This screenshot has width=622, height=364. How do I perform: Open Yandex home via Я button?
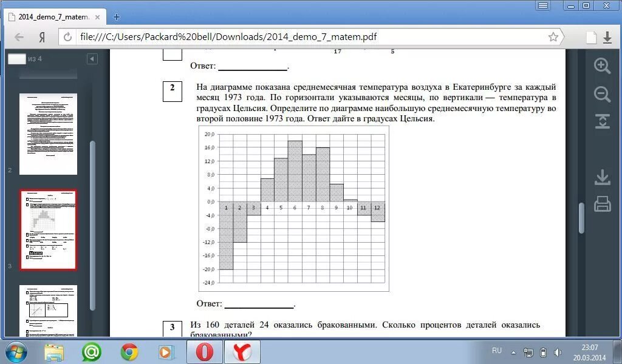tap(42, 37)
